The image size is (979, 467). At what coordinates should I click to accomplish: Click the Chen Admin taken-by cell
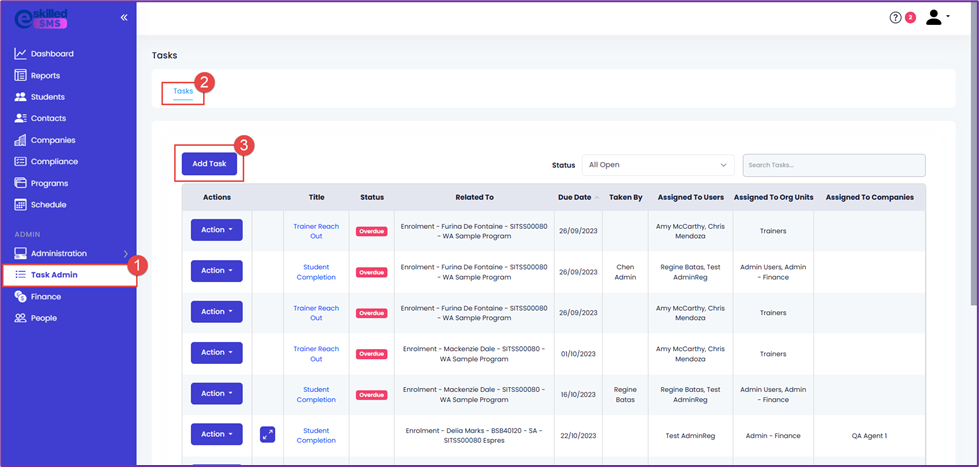[624, 272]
